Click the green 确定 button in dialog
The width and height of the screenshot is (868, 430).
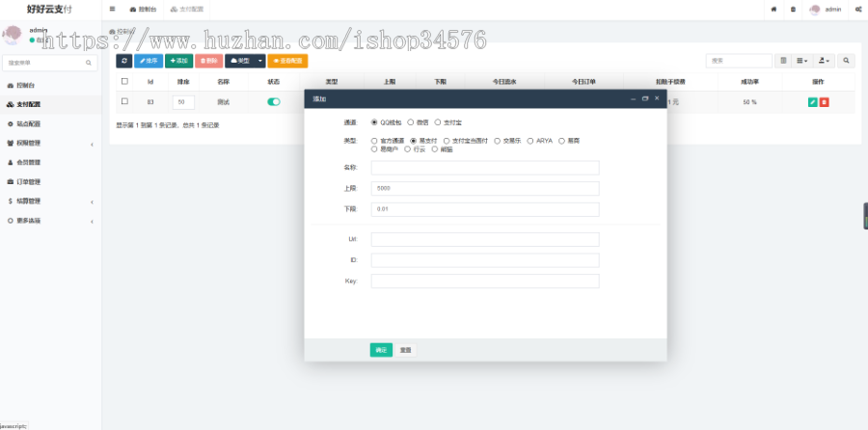[381, 350]
